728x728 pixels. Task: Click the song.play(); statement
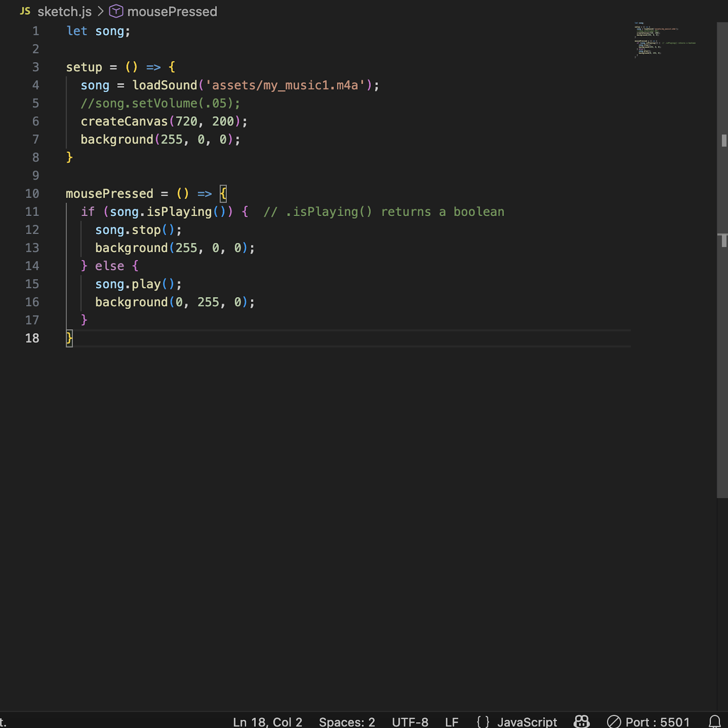138,284
